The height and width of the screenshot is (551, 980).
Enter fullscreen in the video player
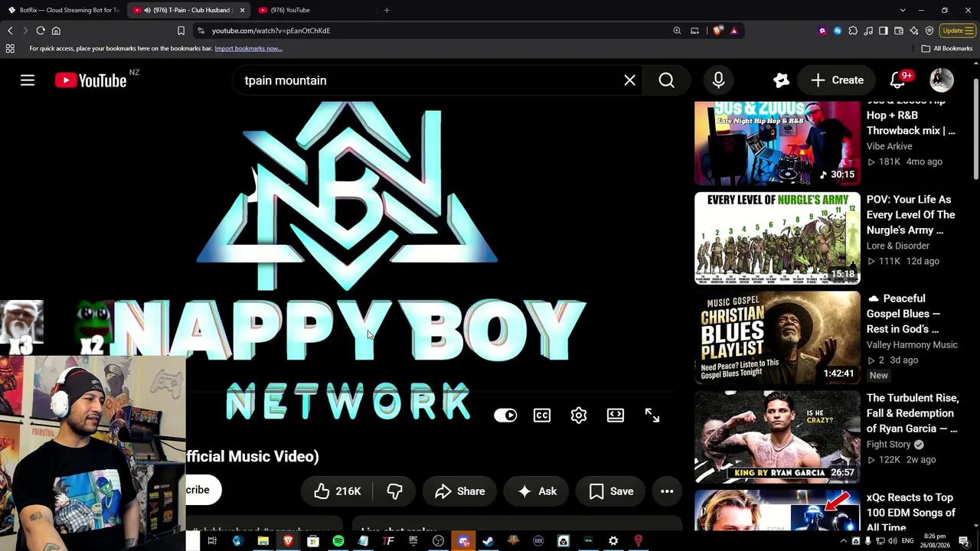pos(652,416)
